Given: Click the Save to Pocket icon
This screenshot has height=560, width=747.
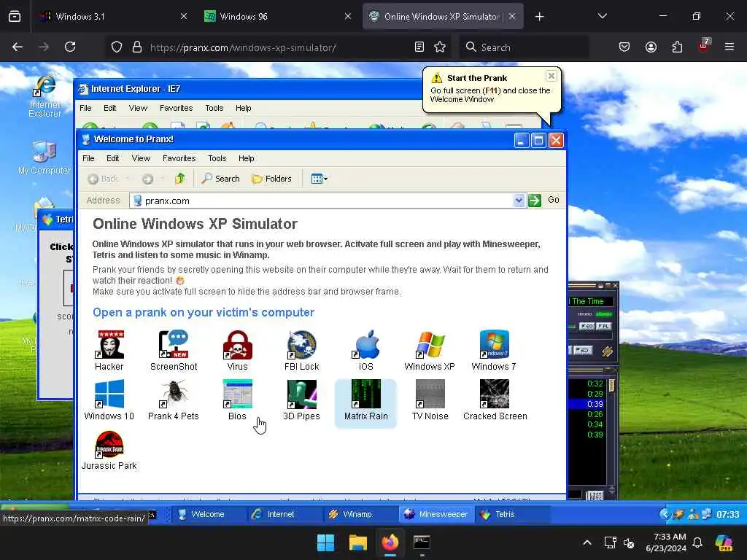Looking at the screenshot, I should pyautogui.click(x=624, y=47).
